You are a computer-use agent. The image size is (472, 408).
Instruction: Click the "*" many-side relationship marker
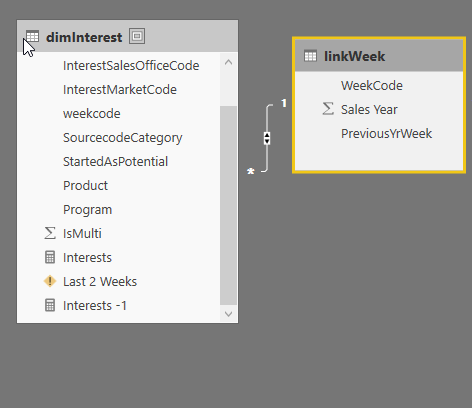pos(251,171)
